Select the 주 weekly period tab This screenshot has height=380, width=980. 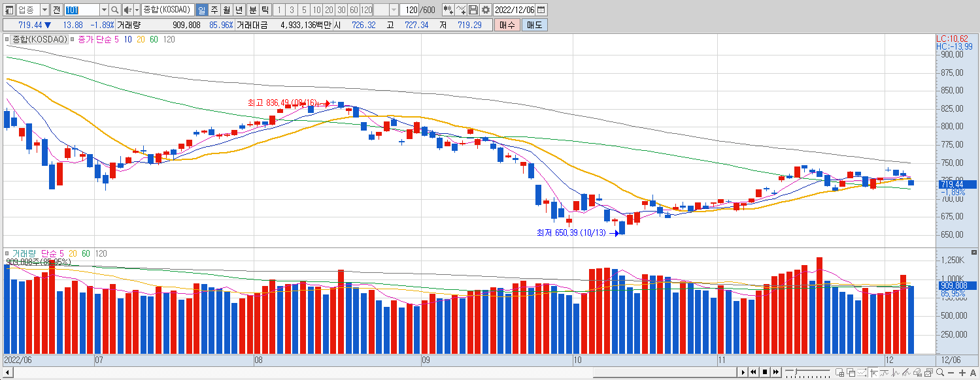[214, 10]
